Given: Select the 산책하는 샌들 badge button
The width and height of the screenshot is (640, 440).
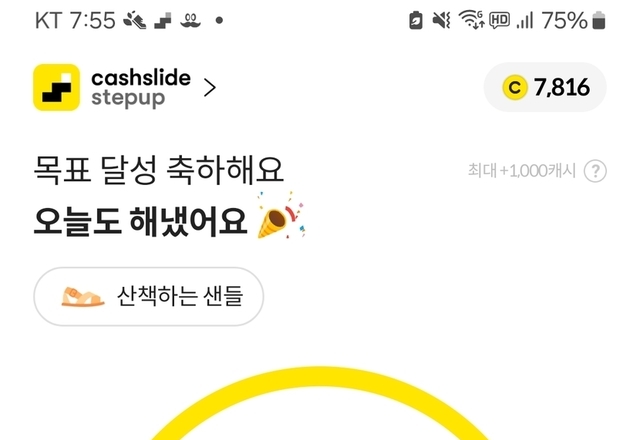Looking at the screenshot, I should pos(149,296).
